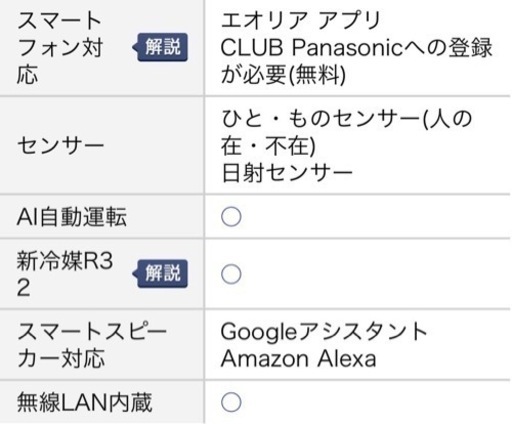The height and width of the screenshot is (424, 512).
Task: Select the センサー row label
Action: (x=60, y=146)
